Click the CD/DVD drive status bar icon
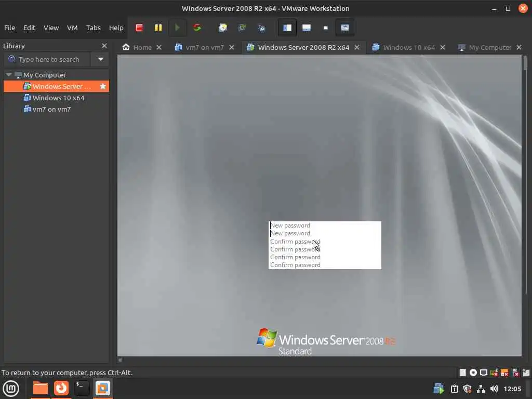The width and height of the screenshot is (532, 399). pos(473,373)
